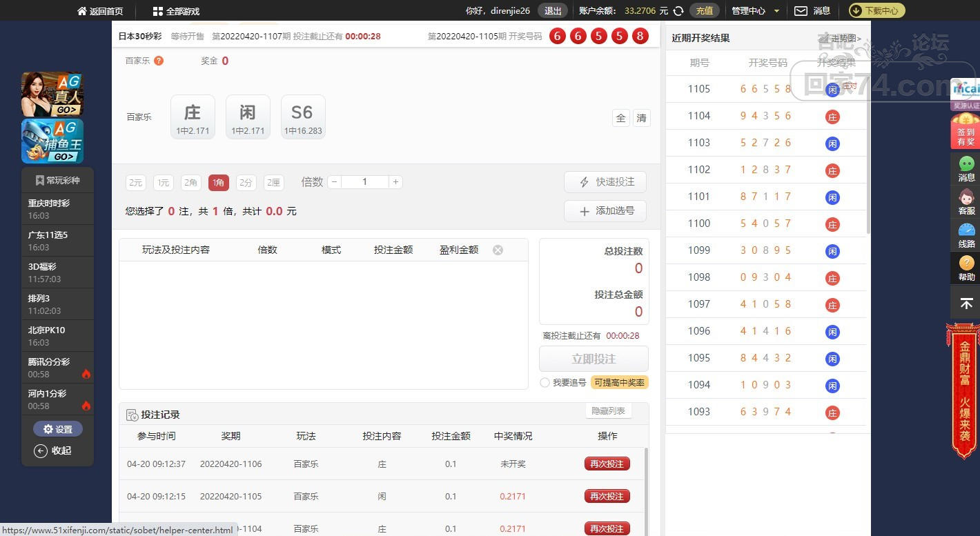Increase multiplier with plus button
Screen dimensions: 980x536
coord(395,182)
